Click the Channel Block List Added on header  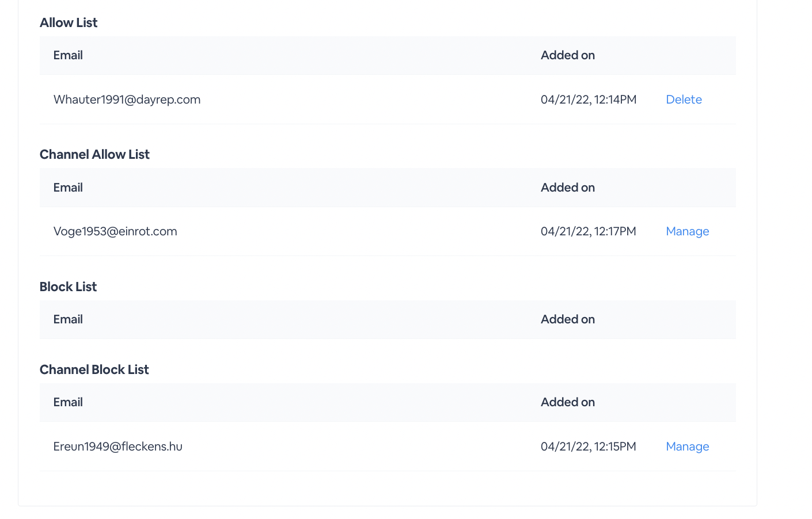(x=568, y=402)
